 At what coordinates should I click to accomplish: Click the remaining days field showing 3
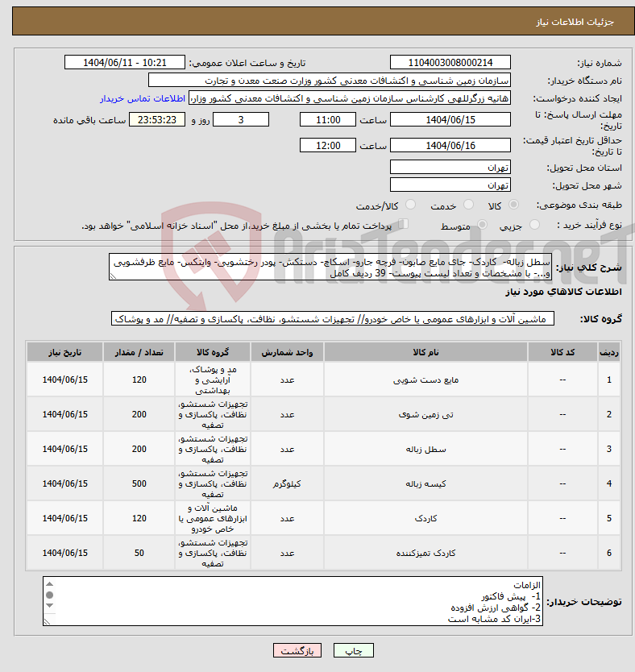241,119
